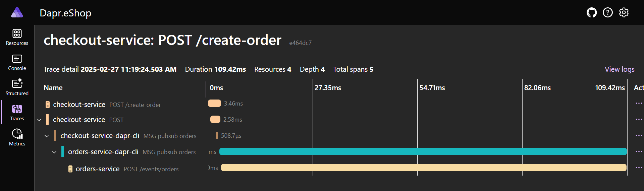Click the trace timestamp 2025-02-27 11:19:24.503 AM
Viewport: 644px width, 191px height.
(x=128, y=69)
